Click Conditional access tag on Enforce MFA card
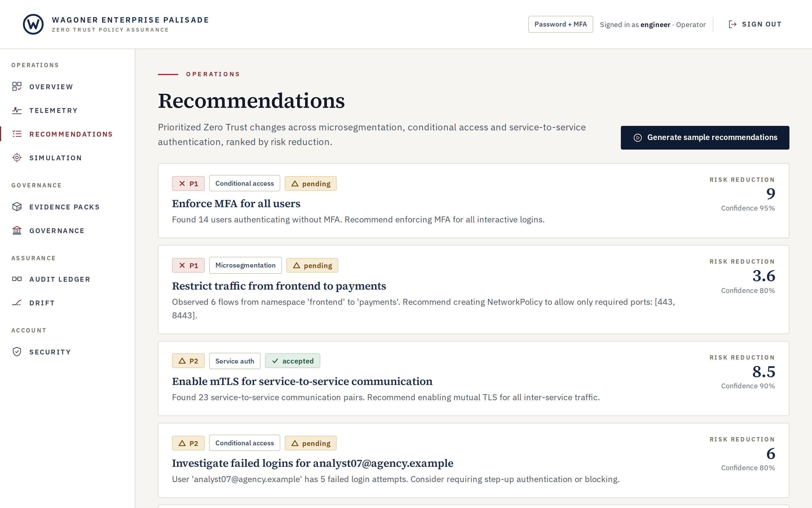This screenshot has height=508, width=812. [x=244, y=183]
